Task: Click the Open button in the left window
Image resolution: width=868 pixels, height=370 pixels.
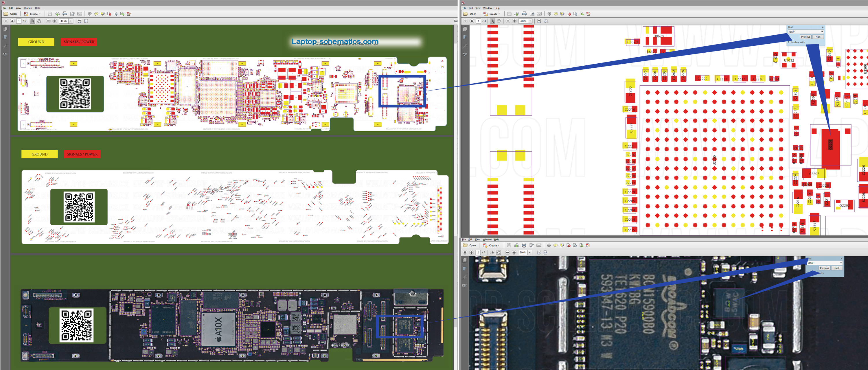Action: [10, 14]
